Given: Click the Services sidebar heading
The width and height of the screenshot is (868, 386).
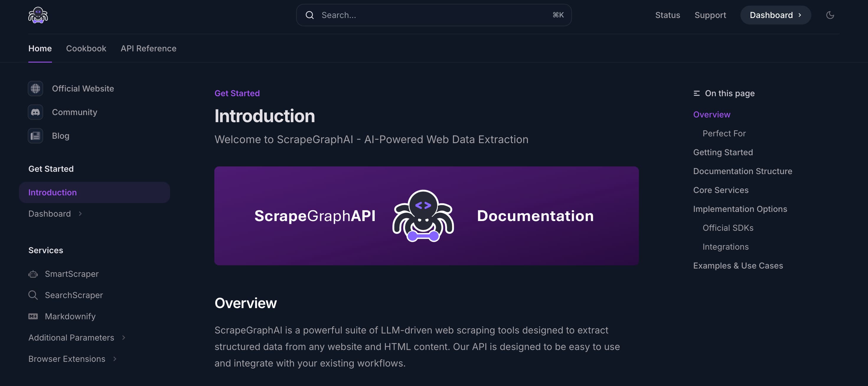Looking at the screenshot, I should pos(45,250).
